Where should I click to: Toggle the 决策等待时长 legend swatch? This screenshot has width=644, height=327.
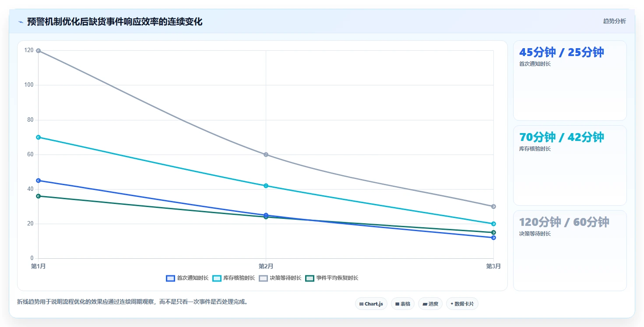click(x=264, y=278)
